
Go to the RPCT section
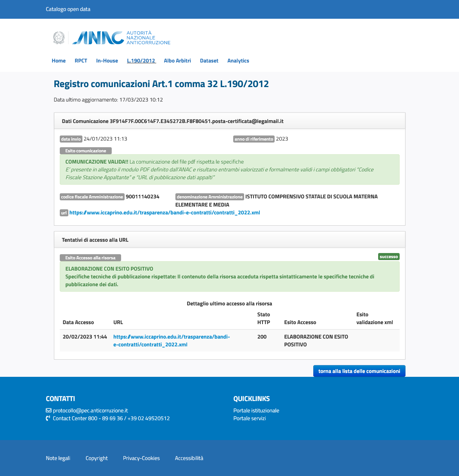coord(81,61)
